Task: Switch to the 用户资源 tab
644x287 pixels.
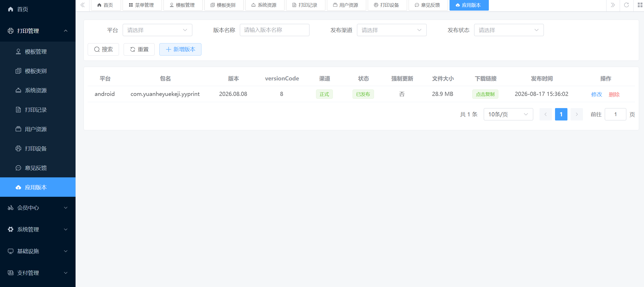Action: tap(346, 5)
